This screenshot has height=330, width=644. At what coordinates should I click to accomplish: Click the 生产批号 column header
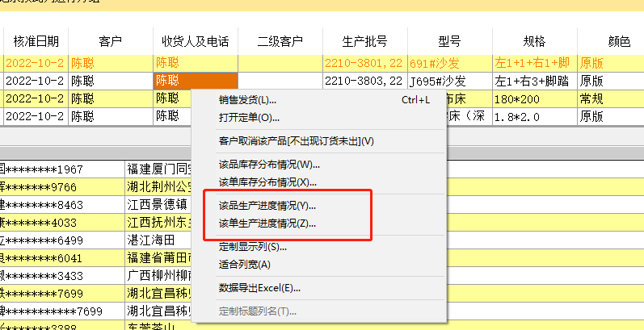point(365,41)
